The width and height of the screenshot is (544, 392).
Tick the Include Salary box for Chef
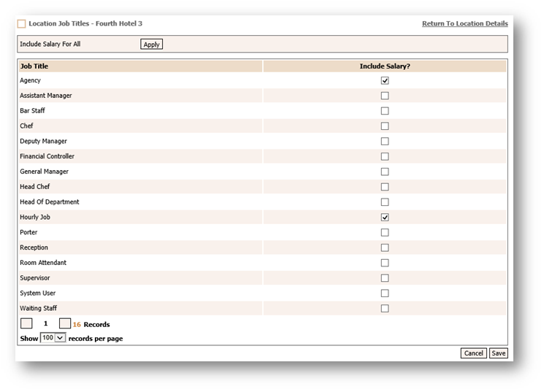coord(385,126)
